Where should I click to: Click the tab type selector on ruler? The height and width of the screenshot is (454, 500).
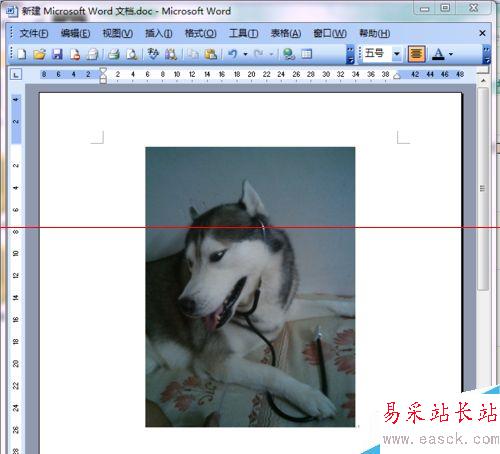click(16, 74)
